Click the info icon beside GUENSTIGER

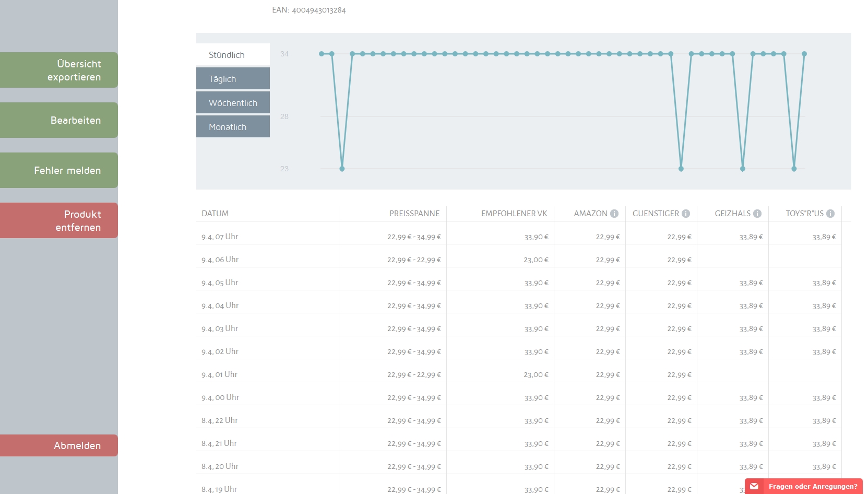(686, 214)
